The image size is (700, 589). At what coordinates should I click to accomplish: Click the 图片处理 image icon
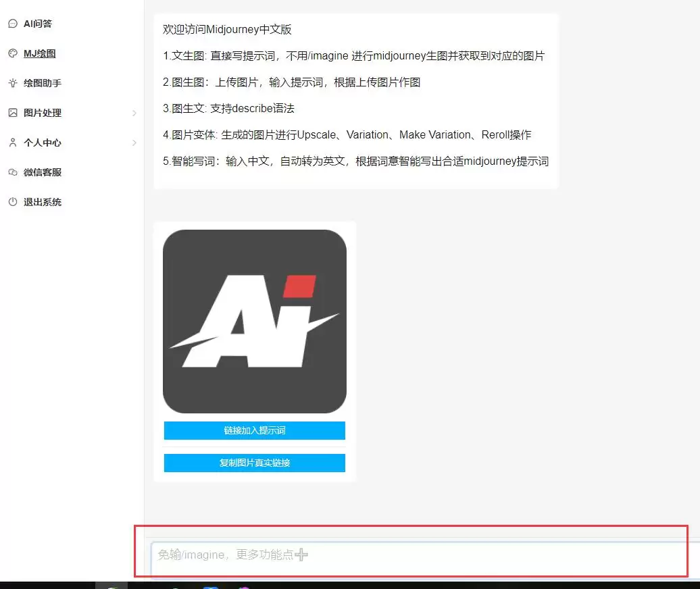(13, 113)
